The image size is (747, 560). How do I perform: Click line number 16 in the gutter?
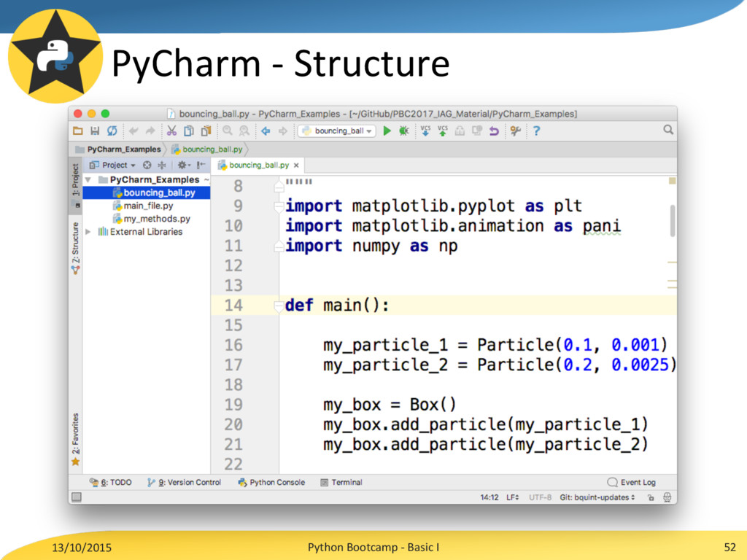click(x=233, y=345)
